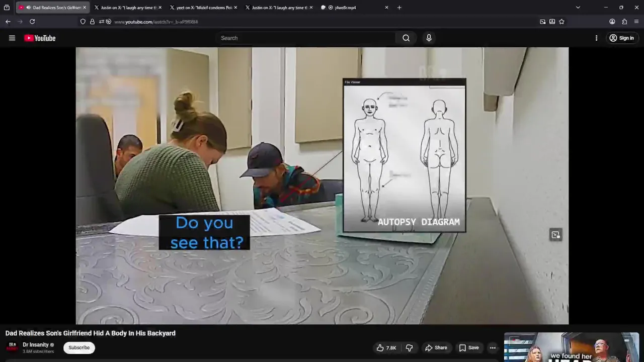
Task: Open the Dr Insanity channel name link
Action: pos(36,345)
